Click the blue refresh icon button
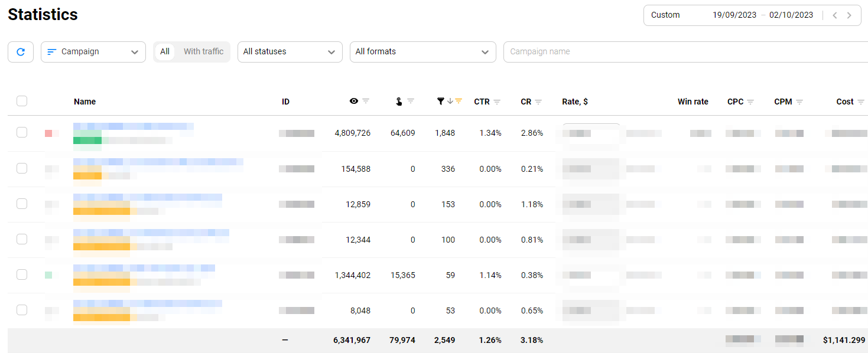The image size is (868, 353). click(21, 52)
